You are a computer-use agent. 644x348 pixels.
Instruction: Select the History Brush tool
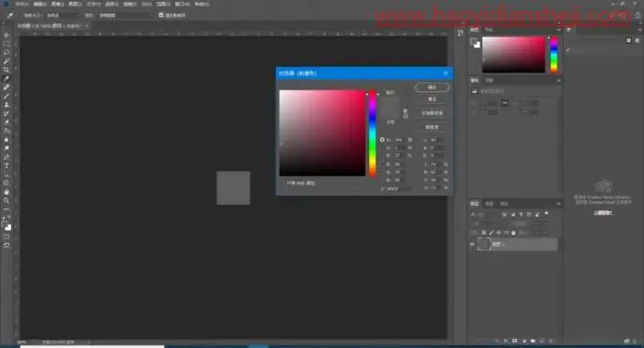pyautogui.click(x=6, y=113)
